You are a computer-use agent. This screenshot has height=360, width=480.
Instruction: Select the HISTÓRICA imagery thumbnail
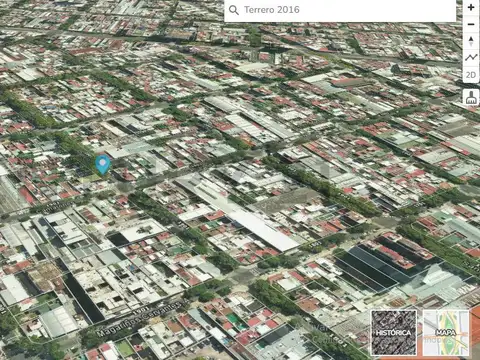point(394,333)
